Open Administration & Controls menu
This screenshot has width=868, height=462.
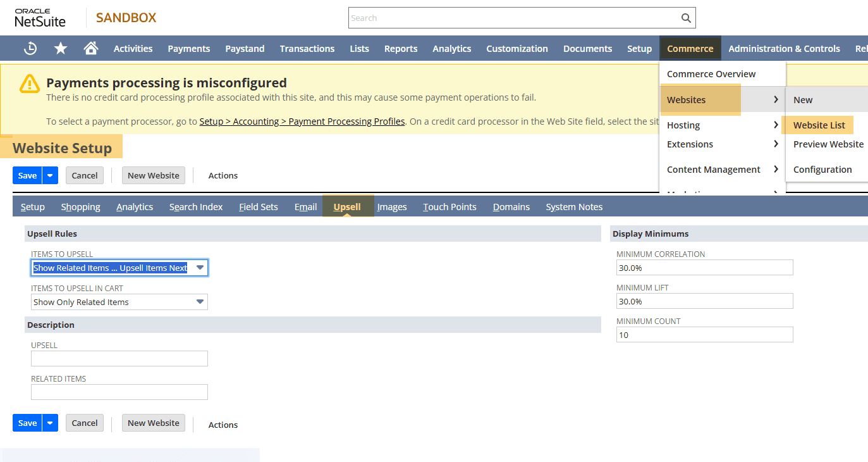pos(784,48)
